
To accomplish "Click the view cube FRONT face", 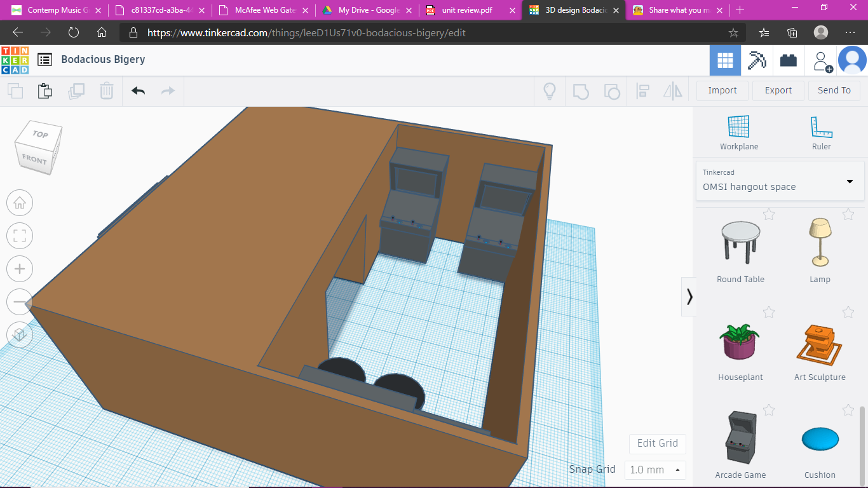I will pyautogui.click(x=34, y=159).
